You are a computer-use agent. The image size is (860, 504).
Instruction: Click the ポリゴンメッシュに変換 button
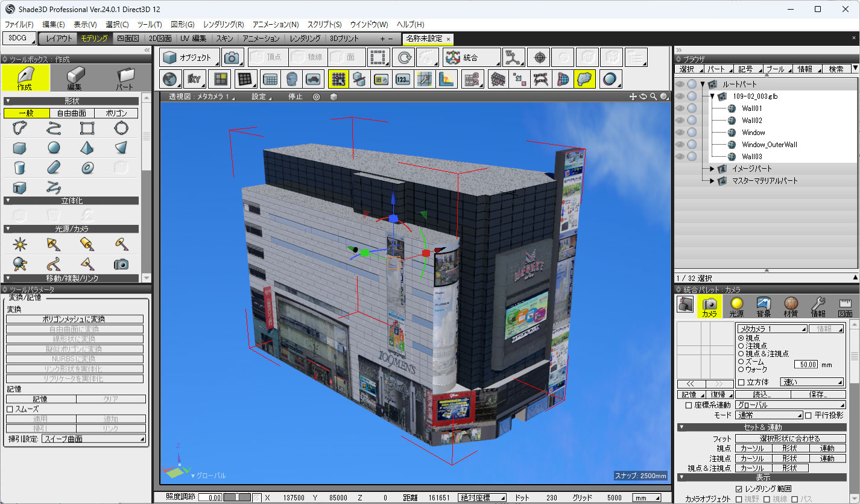click(75, 320)
